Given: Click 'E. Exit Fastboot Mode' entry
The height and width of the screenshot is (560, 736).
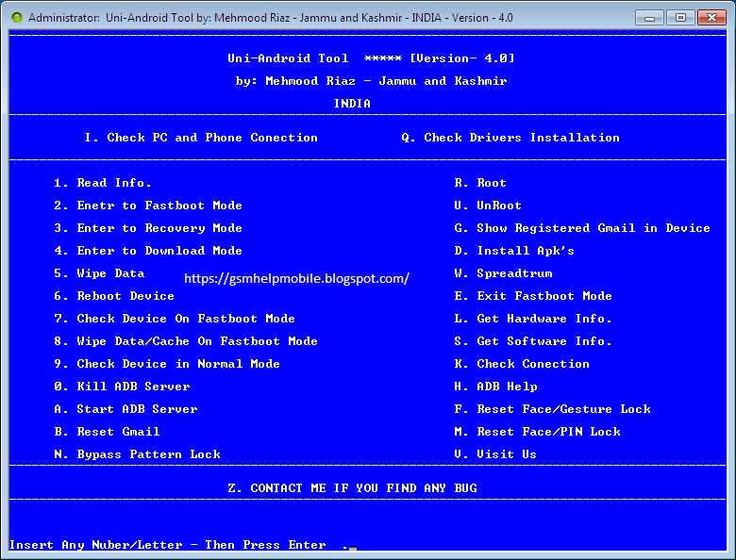Looking at the screenshot, I should coord(533,296).
